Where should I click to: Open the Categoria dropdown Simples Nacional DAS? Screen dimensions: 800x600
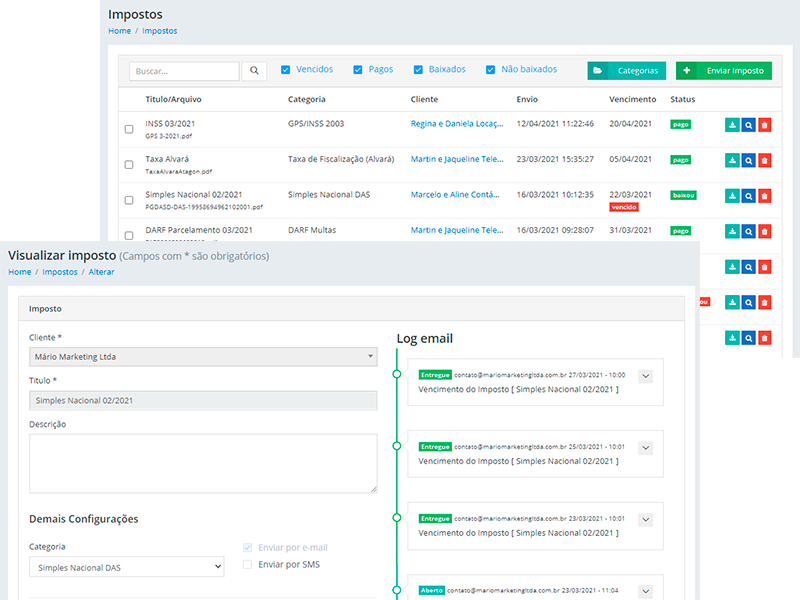pos(126,567)
